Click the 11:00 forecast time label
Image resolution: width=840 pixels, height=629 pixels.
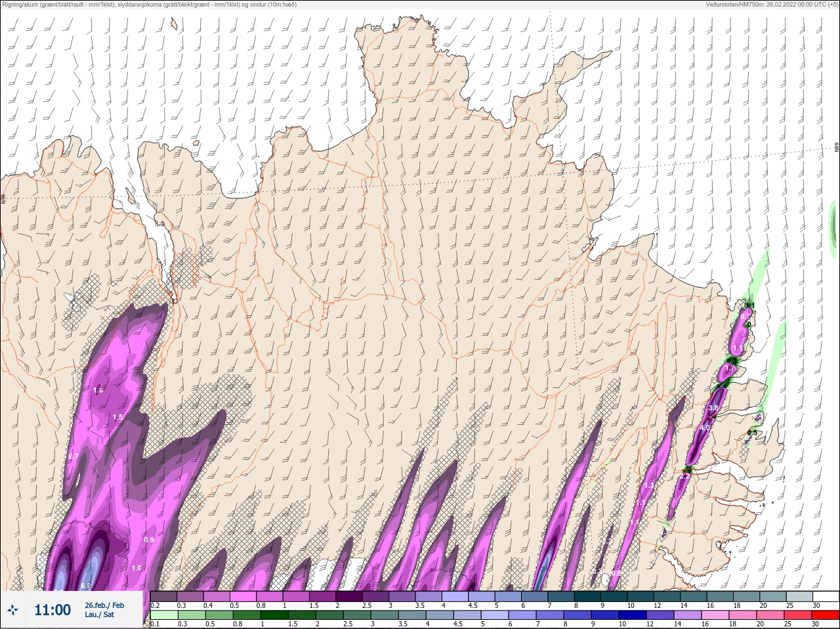click(52, 610)
